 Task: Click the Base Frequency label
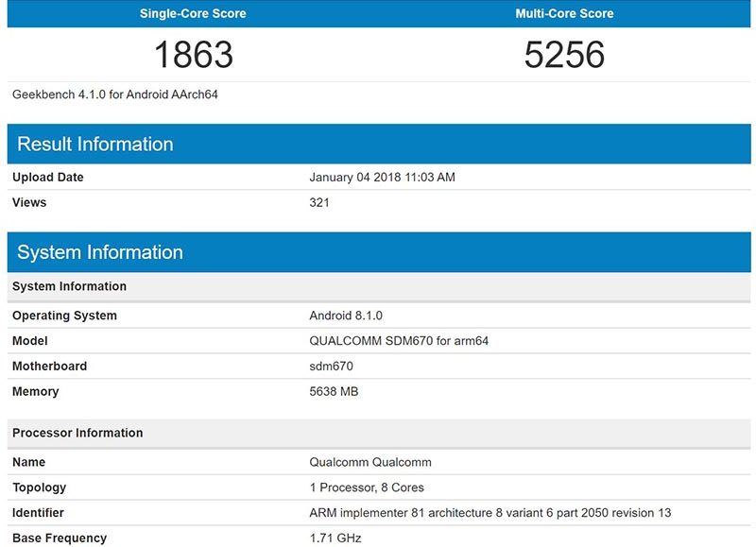(60, 538)
